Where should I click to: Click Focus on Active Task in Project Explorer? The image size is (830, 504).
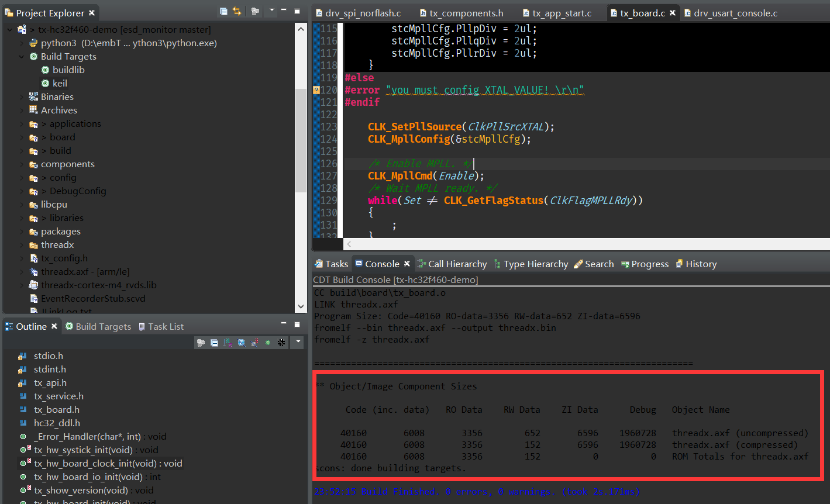tap(255, 11)
